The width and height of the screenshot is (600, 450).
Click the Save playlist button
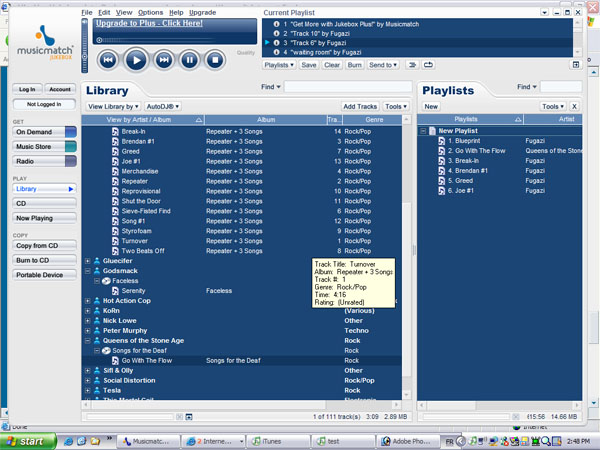[x=308, y=65]
